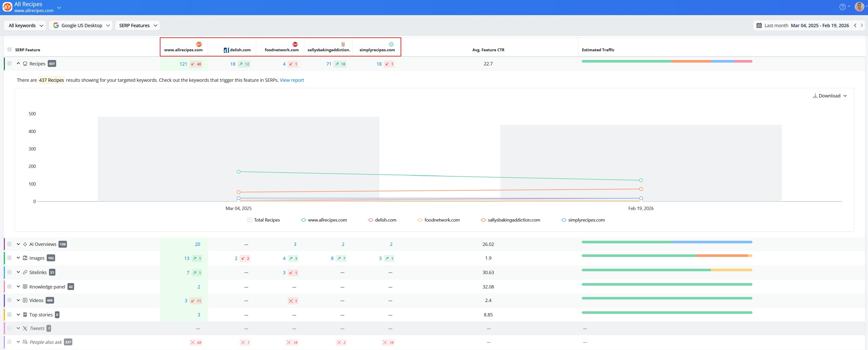
Task: Open the View report link
Action: point(292,80)
